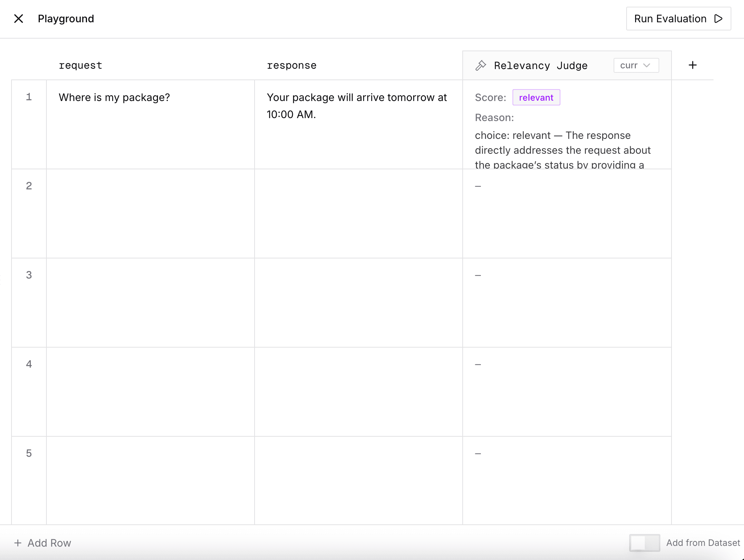Click the play triangle icon

click(x=718, y=19)
